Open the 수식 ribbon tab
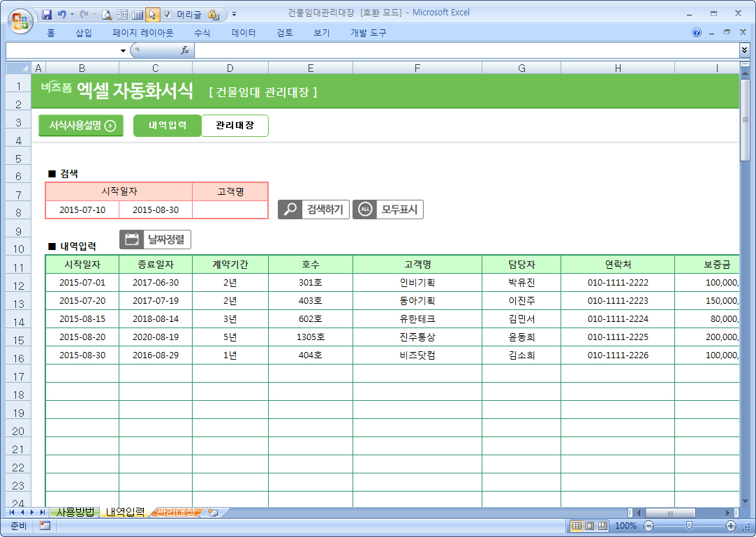 coord(202,33)
